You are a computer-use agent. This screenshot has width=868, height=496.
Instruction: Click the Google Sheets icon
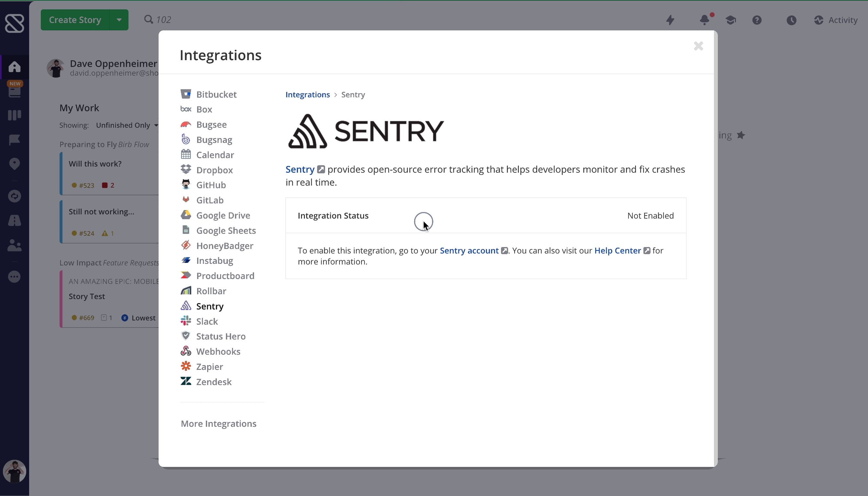[x=186, y=230]
